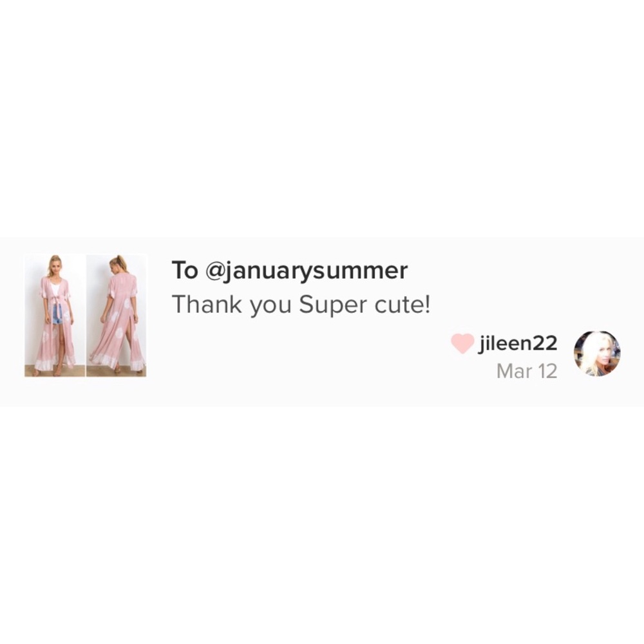Open jileen22's round profile avatar
This screenshot has height=644, width=644.
click(x=597, y=354)
